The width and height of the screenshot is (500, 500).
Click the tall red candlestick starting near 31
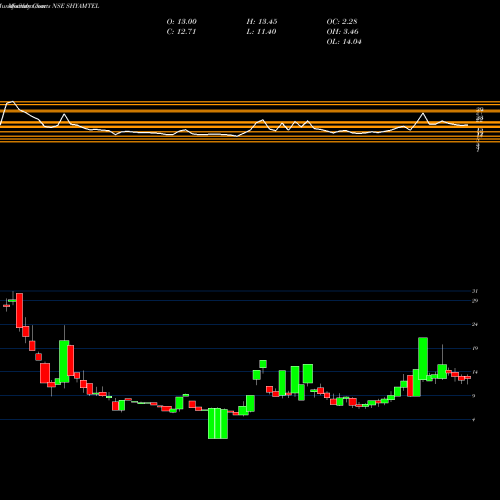tap(19, 310)
